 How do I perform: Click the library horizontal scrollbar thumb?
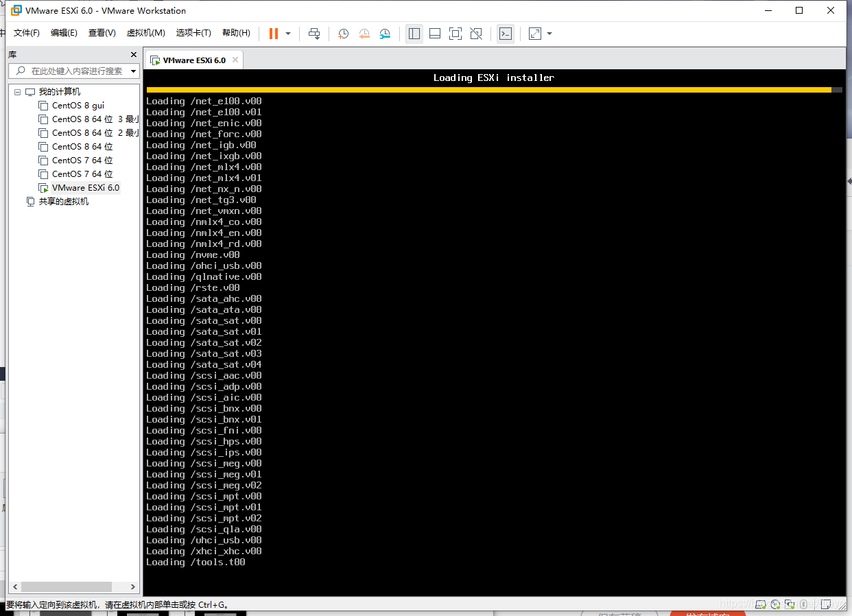pyautogui.click(x=65, y=587)
